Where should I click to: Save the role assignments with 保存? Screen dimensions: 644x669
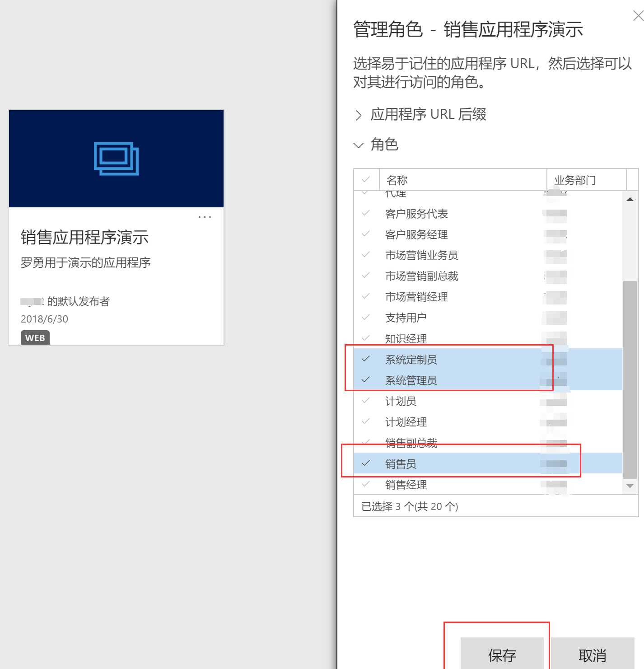[502, 654]
